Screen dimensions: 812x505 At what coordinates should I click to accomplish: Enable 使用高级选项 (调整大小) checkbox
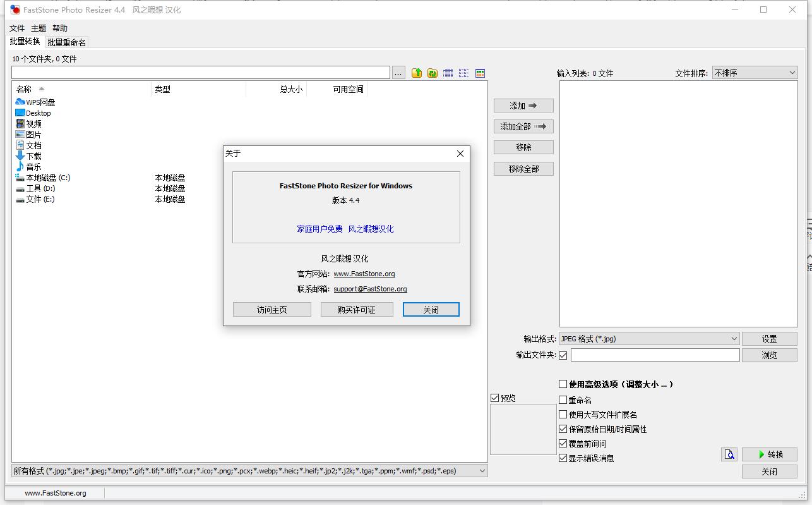pos(563,384)
